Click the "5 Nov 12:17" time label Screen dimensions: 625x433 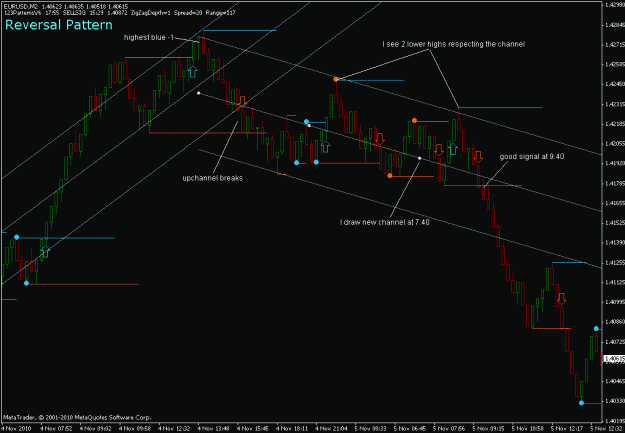pos(567,429)
